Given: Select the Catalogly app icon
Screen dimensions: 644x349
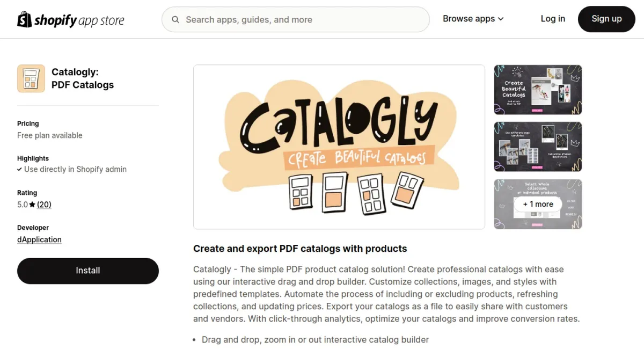Looking at the screenshot, I should point(31,78).
